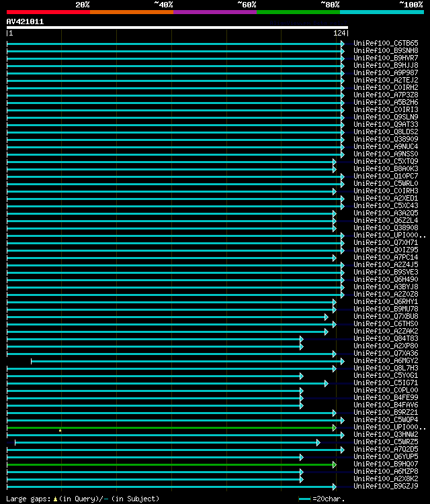This screenshot has height=504, width=430.
Task: Select hit label UniRef100_Q6RHY1
Action: point(386,302)
